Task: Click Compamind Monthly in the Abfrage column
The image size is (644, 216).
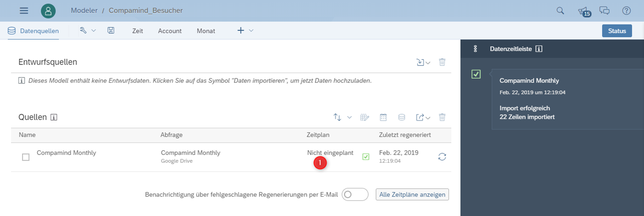Action: 190,153
